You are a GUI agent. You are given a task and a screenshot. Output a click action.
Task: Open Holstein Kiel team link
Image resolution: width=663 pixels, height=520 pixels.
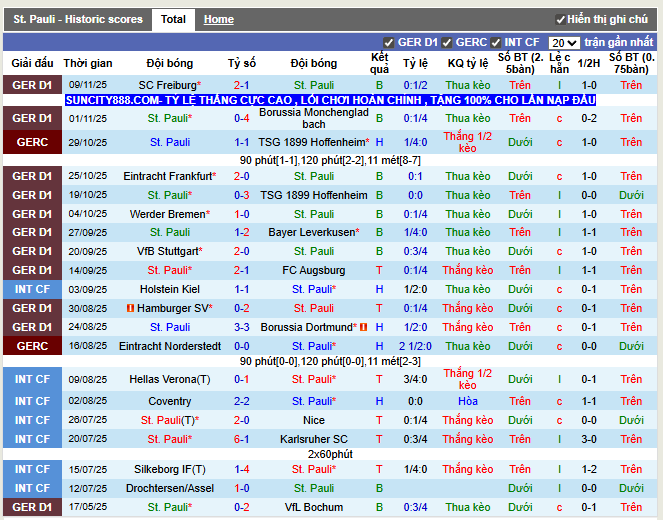[x=170, y=290]
